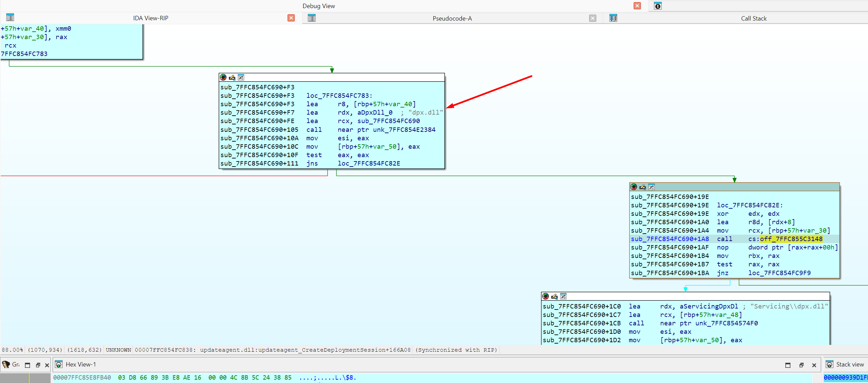Click updateagent_CreateDeploymentSession address in status bar

[x=273, y=350]
